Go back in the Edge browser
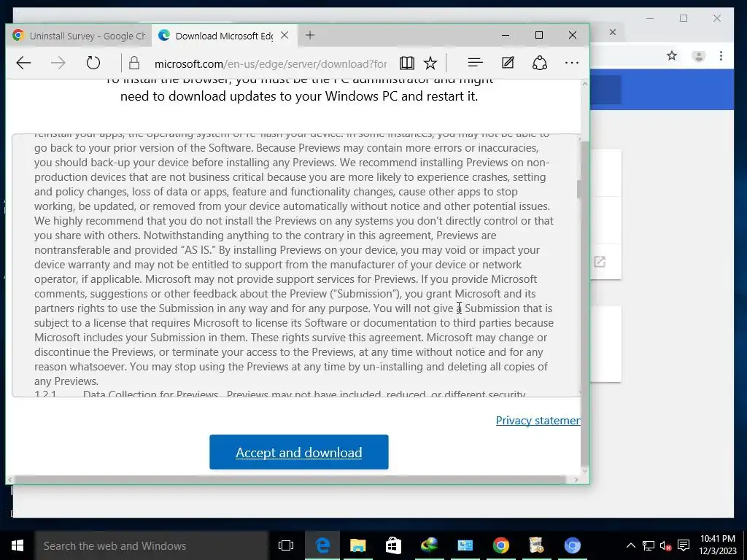Viewport: 747px width, 560px height. point(23,63)
